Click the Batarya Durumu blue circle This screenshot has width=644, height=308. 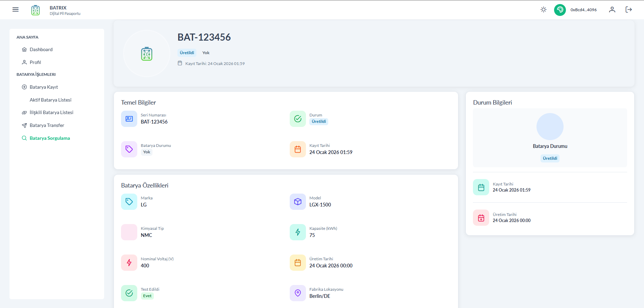tap(550, 127)
